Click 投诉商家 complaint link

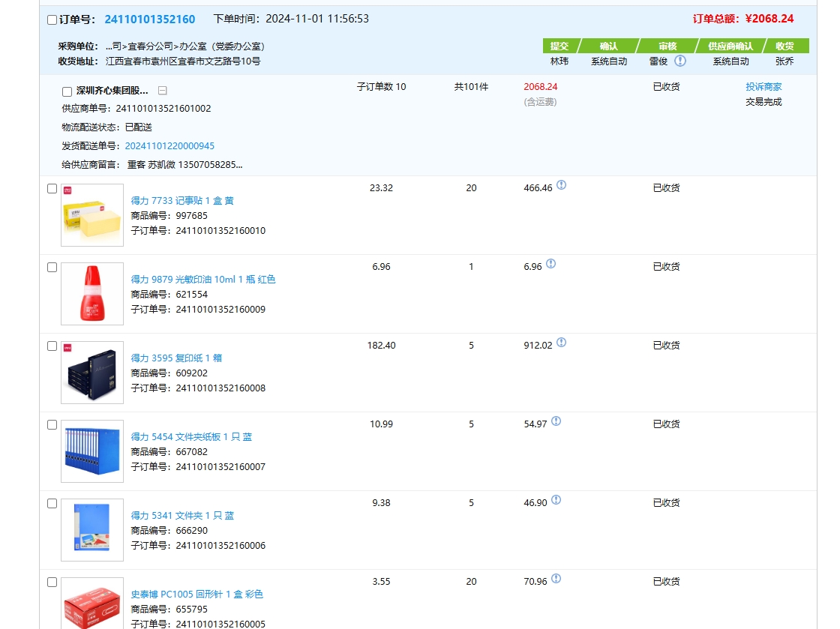coord(763,87)
